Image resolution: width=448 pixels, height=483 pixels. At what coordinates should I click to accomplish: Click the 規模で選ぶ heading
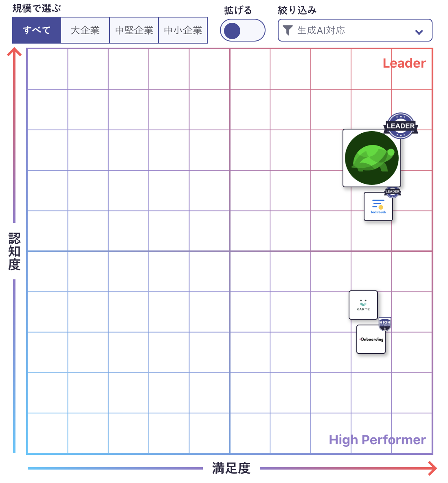click(37, 8)
